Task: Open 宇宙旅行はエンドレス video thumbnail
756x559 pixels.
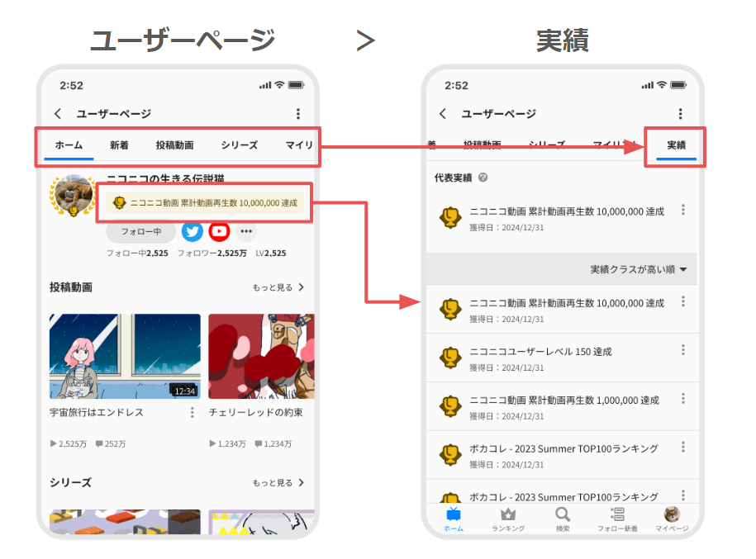Action: coord(125,356)
